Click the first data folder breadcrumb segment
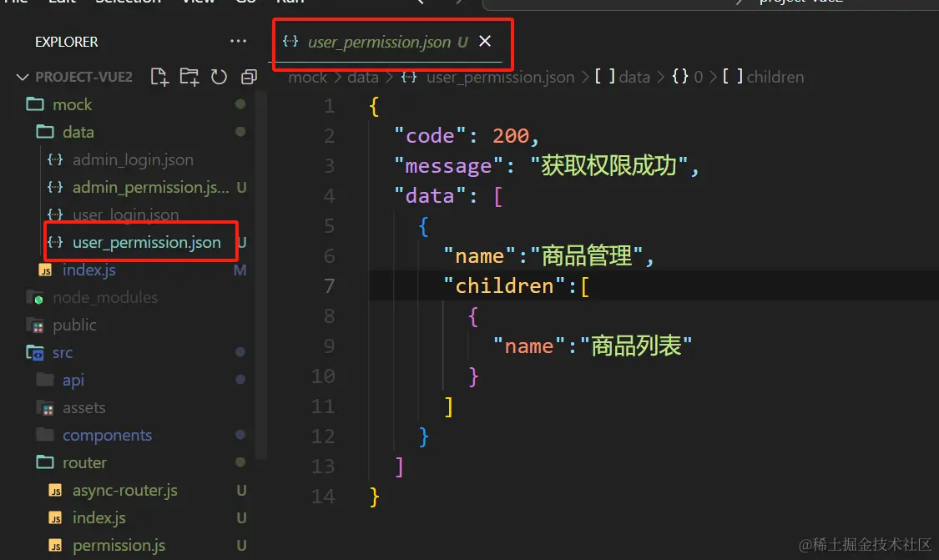The height and width of the screenshot is (560, 939). [363, 78]
